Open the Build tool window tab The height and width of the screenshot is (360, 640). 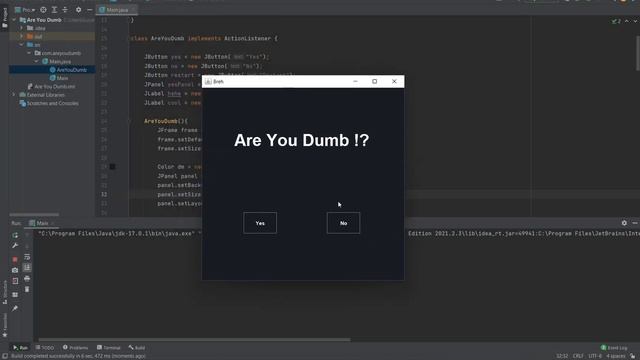click(137, 348)
